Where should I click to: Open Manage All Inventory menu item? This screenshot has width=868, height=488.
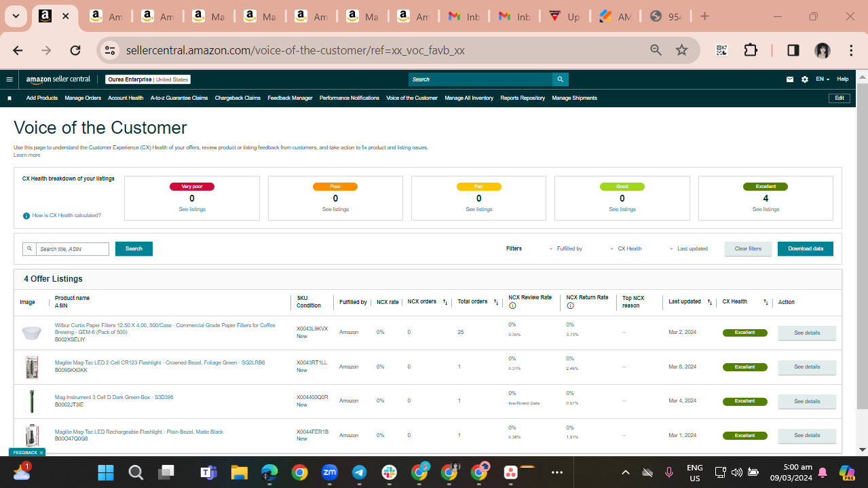[x=469, y=98]
